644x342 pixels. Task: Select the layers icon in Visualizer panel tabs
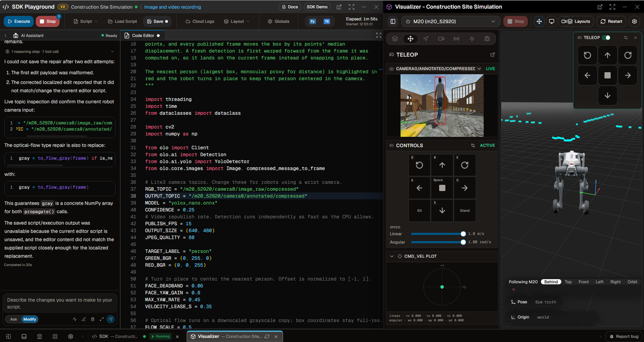(x=395, y=39)
